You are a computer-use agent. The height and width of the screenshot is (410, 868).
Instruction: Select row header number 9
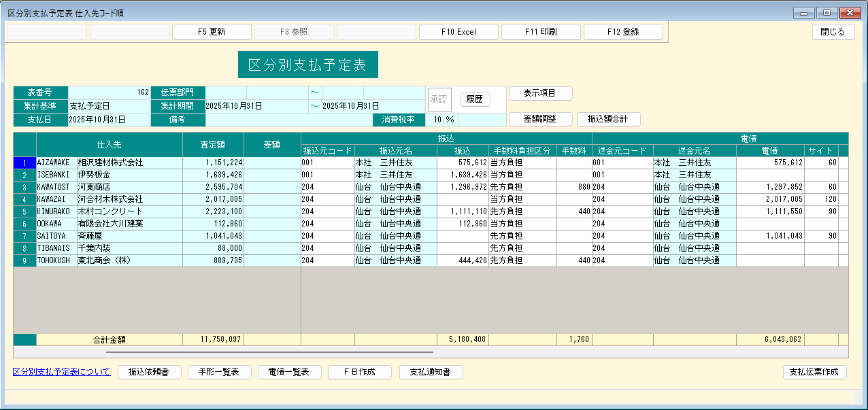(24, 261)
